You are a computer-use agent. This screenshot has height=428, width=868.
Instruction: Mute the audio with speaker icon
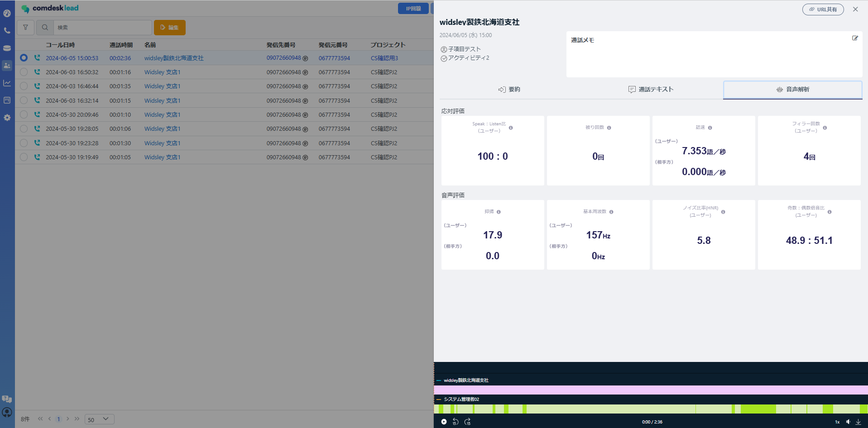(848, 422)
